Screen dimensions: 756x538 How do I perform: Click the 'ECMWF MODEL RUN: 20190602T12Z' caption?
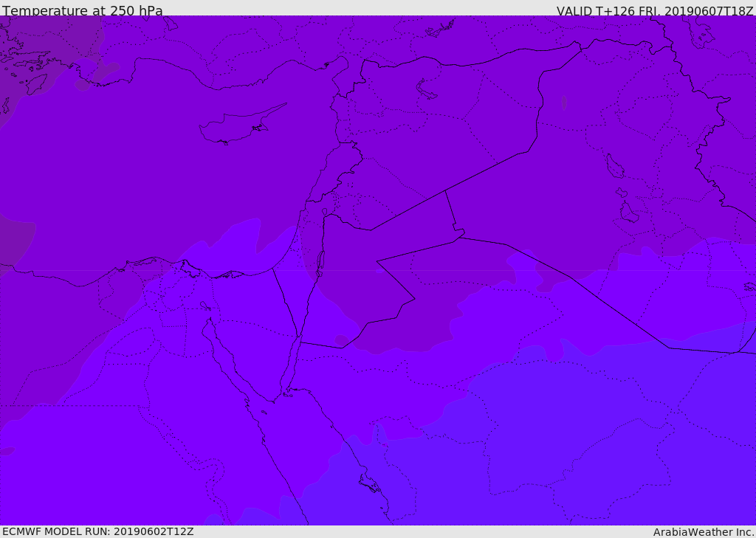click(x=98, y=531)
